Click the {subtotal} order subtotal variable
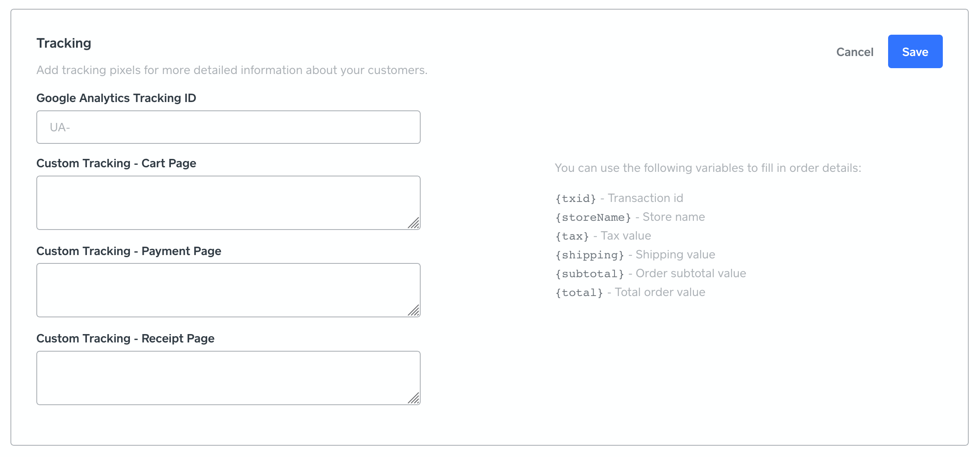 click(x=589, y=273)
